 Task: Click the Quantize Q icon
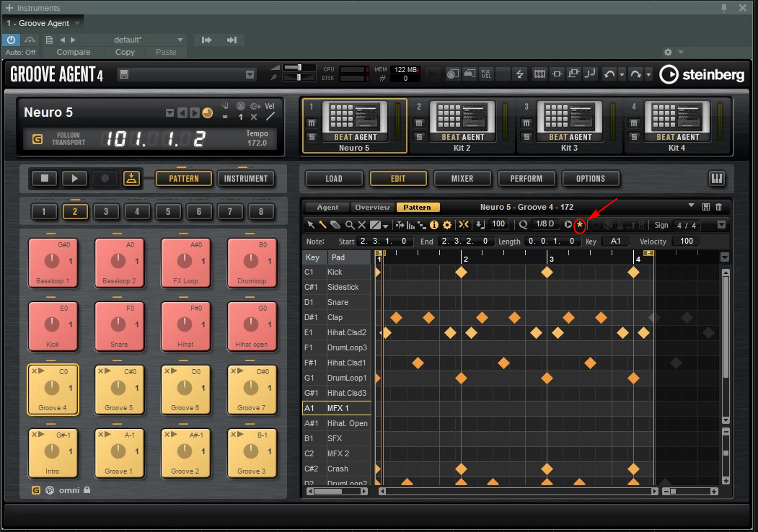(523, 225)
